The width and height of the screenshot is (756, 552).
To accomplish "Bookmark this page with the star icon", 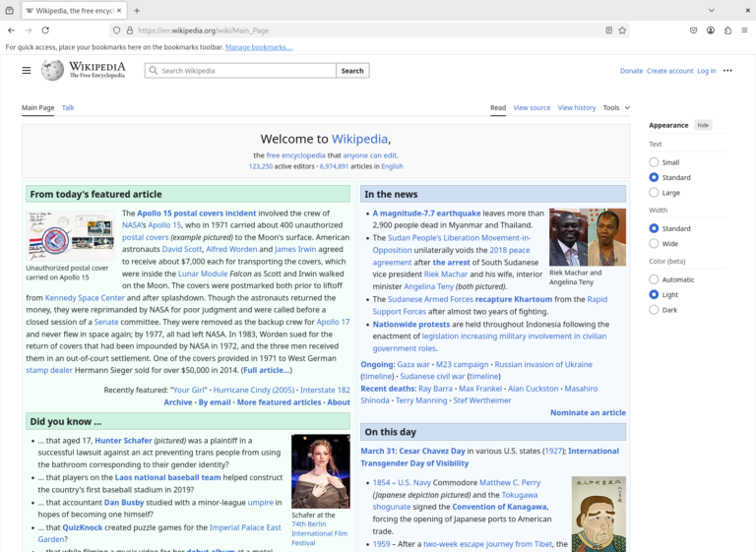I will click(x=622, y=31).
